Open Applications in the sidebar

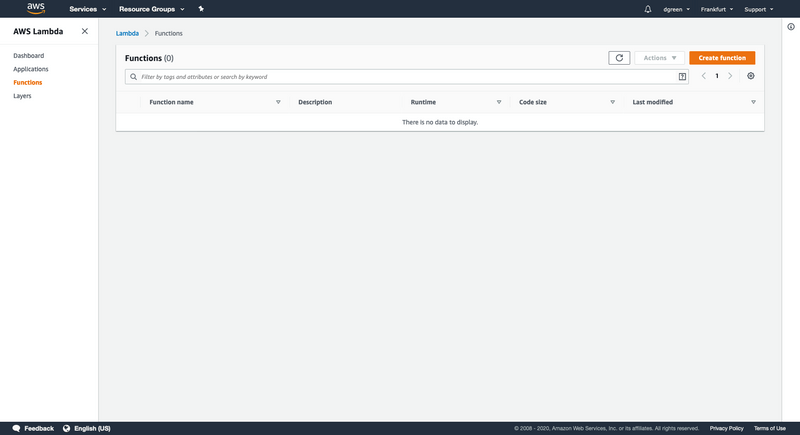pyautogui.click(x=31, y=69)
